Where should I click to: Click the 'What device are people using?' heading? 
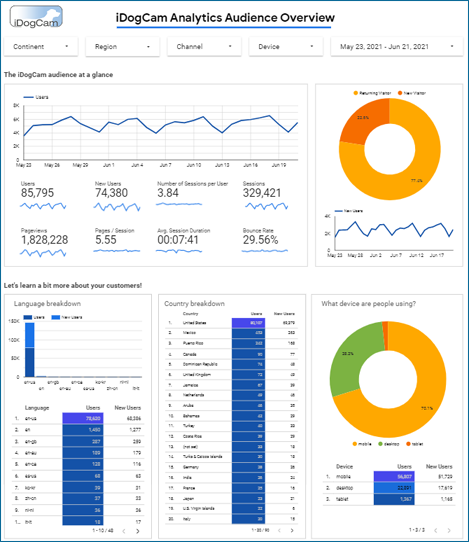click(x=368, y=304)
